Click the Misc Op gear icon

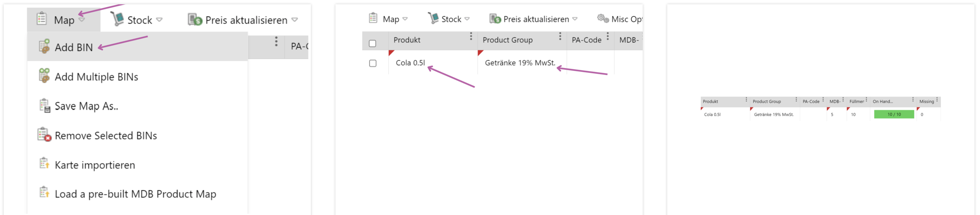[603, 18]
